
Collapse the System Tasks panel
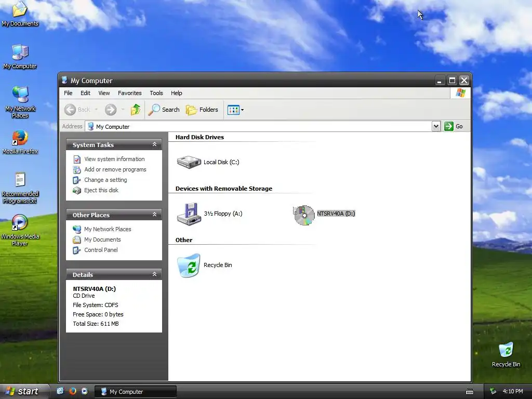(154, 144)
